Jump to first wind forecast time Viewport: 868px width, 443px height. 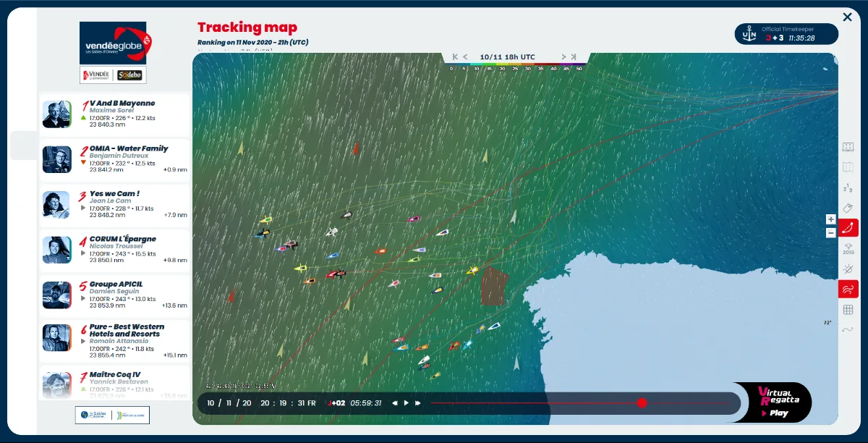click(455, 56)
